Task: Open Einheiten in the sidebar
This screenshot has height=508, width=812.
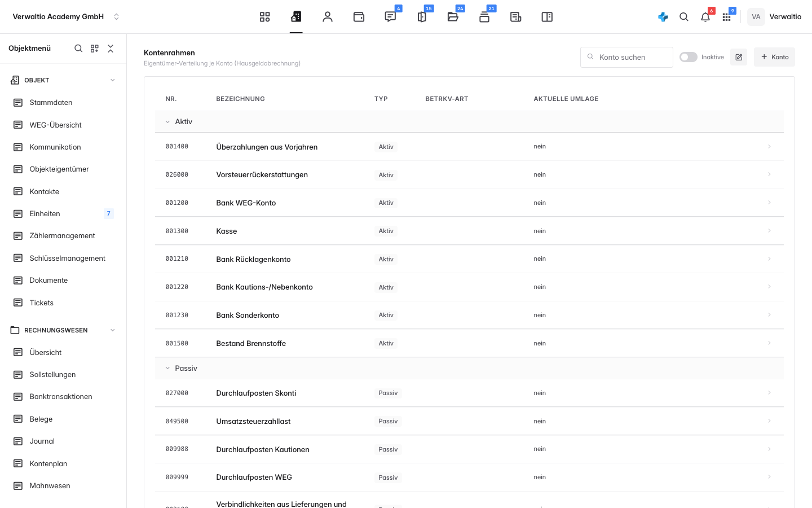Action: (45, 213)
